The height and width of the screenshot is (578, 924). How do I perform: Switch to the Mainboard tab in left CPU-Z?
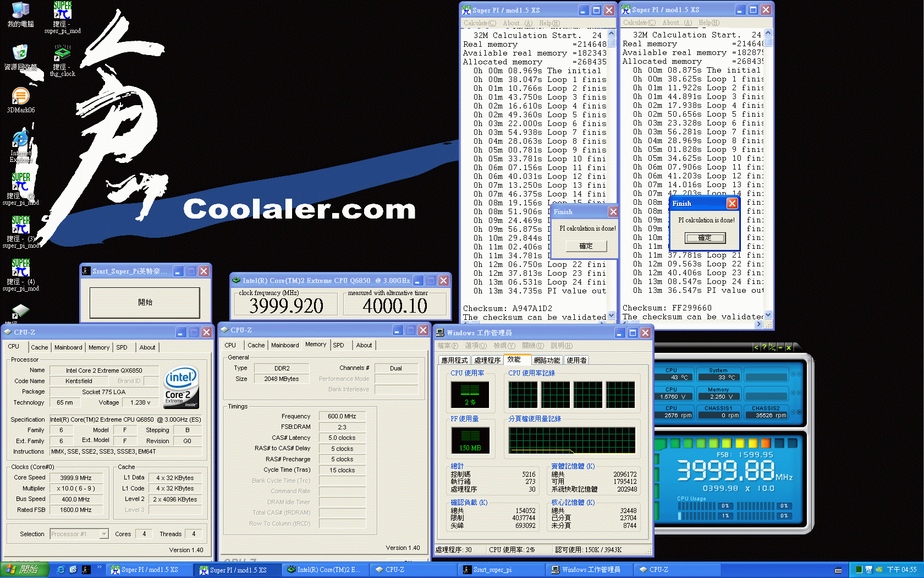[x=68, y=347]
